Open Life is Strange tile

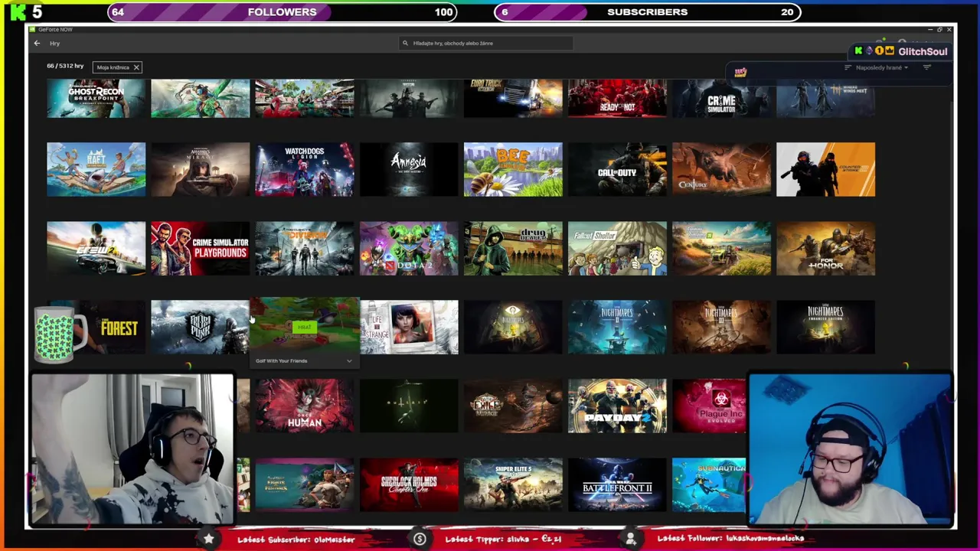coord(409,328)
